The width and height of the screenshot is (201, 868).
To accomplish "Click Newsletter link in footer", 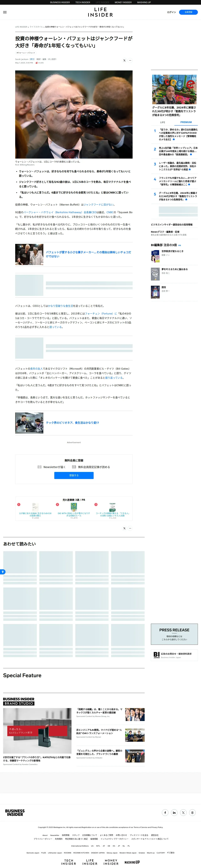I will (x=55, y=835).
